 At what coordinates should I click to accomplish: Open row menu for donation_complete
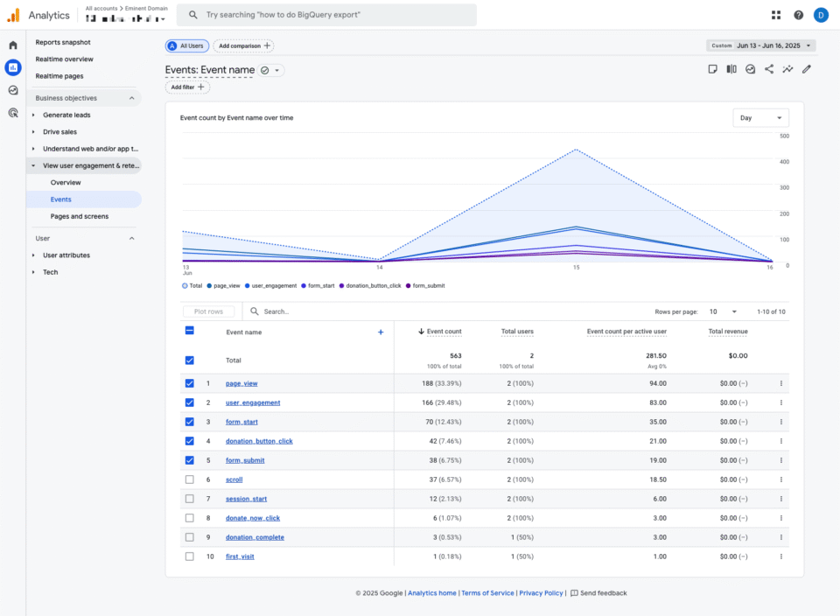click(781, 537)
